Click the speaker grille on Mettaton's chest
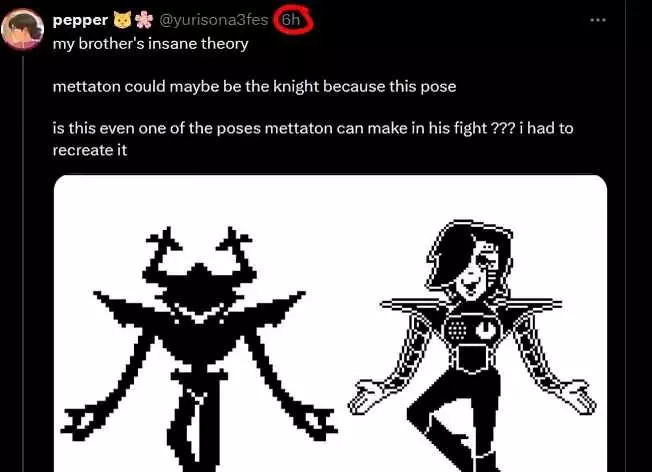The height and width of the screenshot is (472, 652). [x=456, y=331]
